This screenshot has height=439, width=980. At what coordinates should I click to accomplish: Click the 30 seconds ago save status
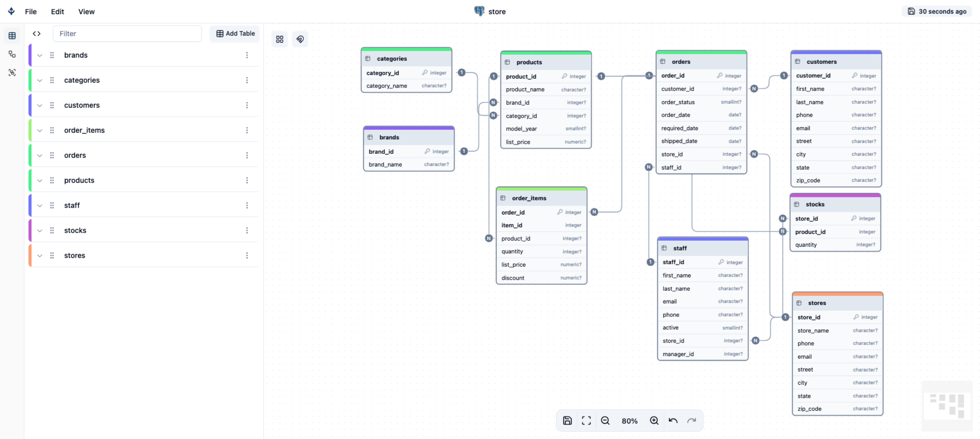click(x=937, y=11)
